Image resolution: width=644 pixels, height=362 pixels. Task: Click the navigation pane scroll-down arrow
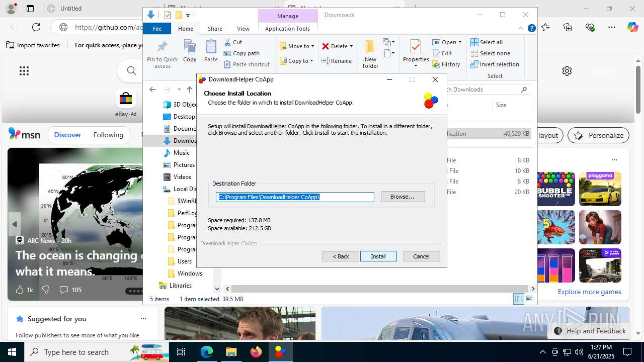click(217, 289)
